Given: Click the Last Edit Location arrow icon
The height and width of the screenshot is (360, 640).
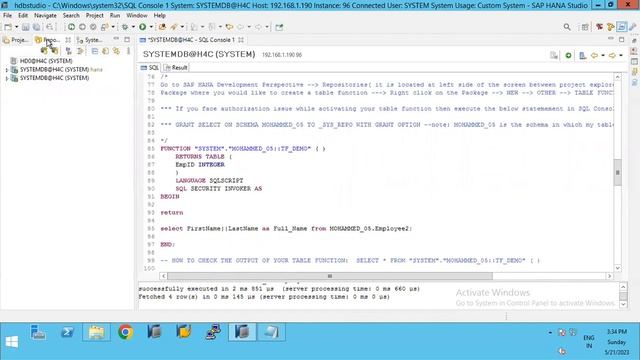Looking at the screenshot, I should (x=229, y=27).
